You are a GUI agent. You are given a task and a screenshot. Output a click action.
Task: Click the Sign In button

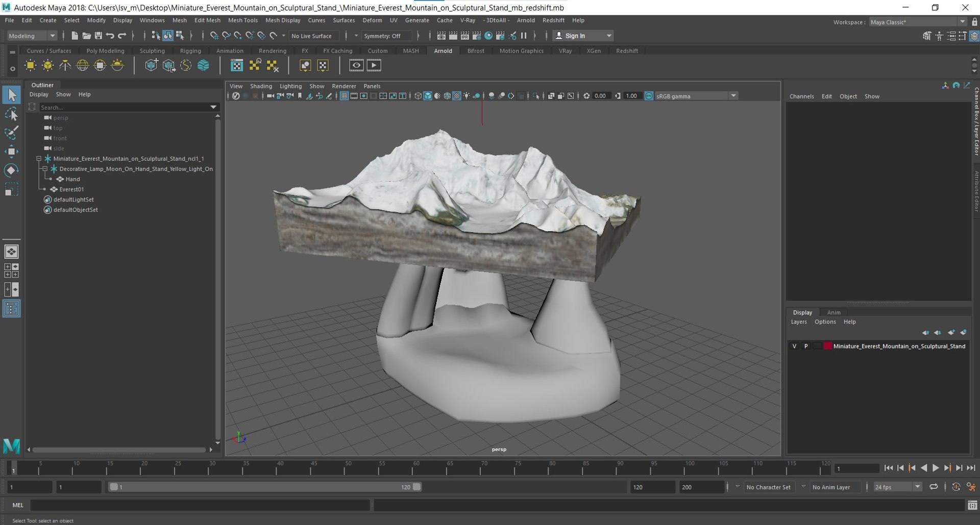583,36
